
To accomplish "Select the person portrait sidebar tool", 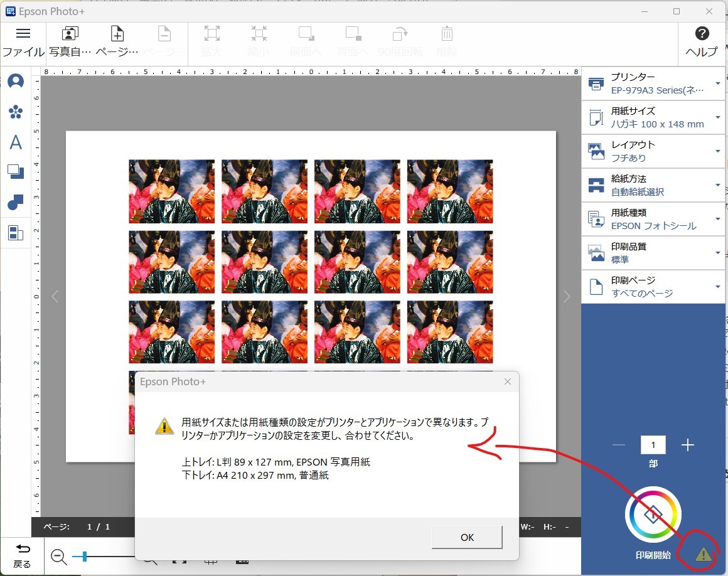I will point(16,81).
